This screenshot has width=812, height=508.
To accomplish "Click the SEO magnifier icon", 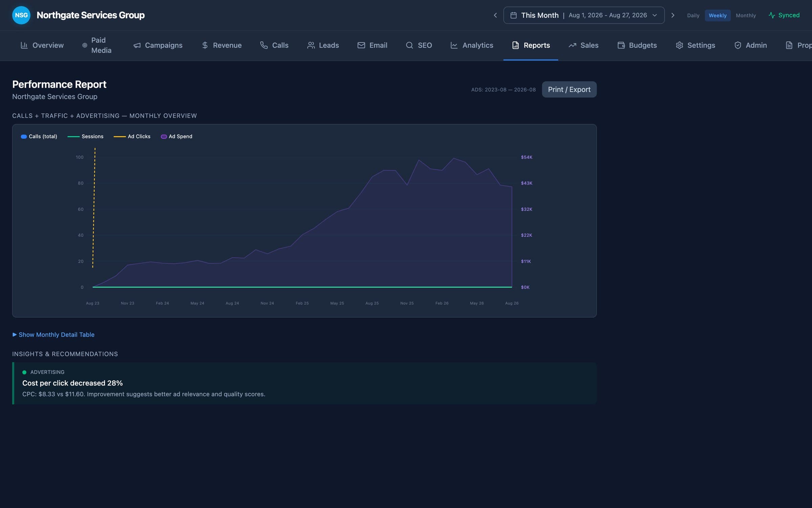I will pos(409,45).
